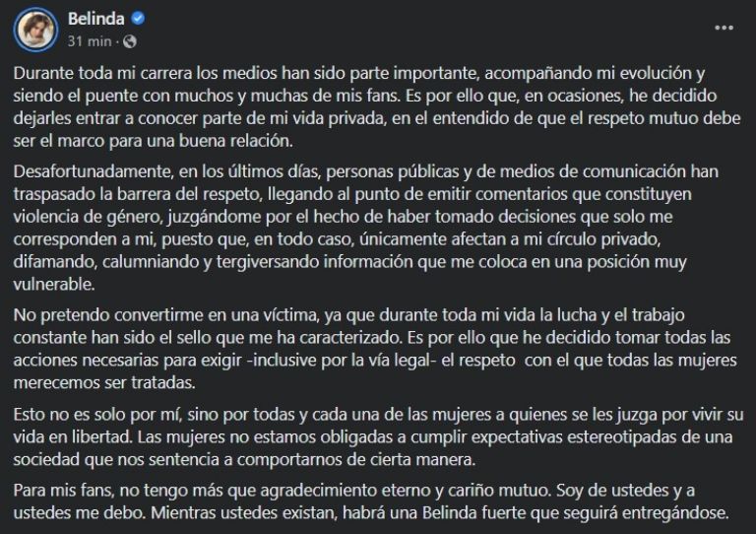Click the line starting 'Para mis fans'
756x534 pixels.
tap(354, 491)
